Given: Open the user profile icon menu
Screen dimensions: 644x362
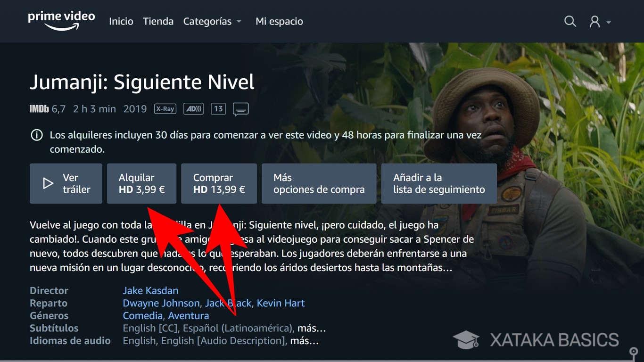Looking at the screenshot, I should (x=600, y=22).
